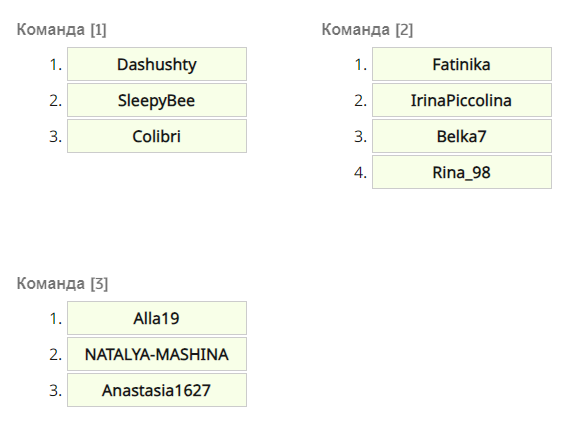This screenshot has height=423, width=586.
Task: Choose Colibri from Команда [1]
Action: [157, 136]
